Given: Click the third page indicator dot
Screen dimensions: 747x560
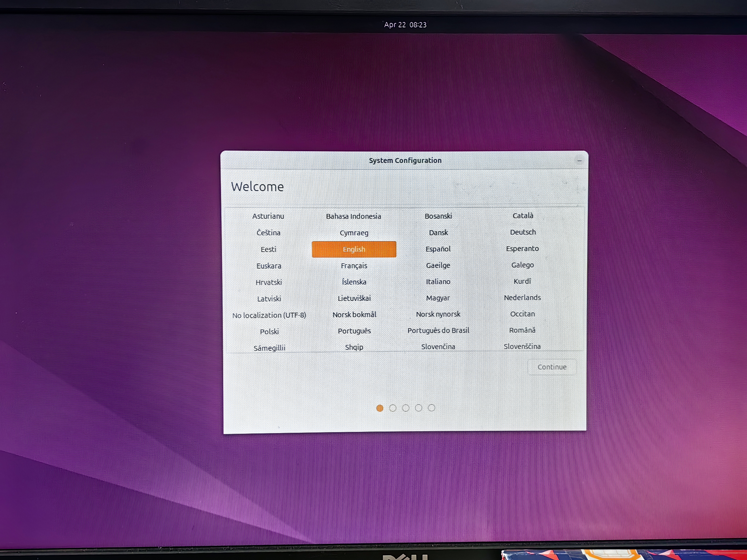Looking at the screenshot, I should 406,408.
